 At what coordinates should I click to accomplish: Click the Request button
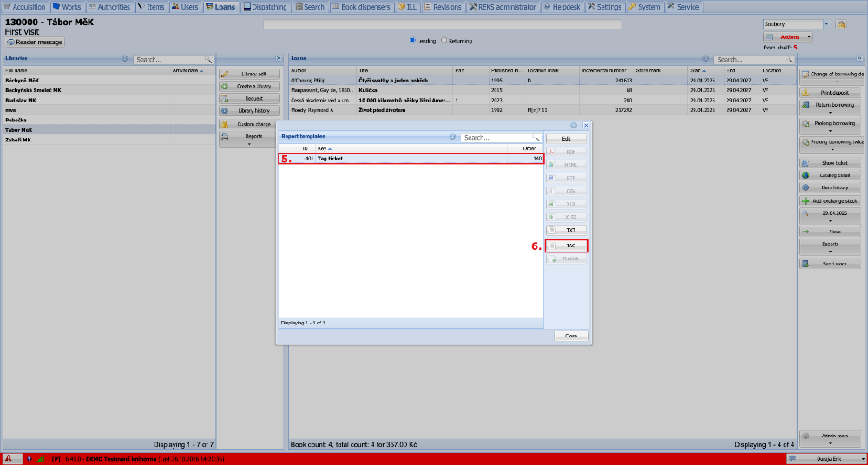pyautogui.click(x=250, y=99)
